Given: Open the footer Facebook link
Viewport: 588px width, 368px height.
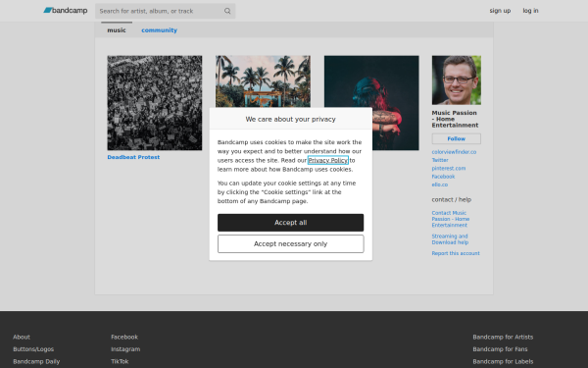Looking at the screenshot, I should (x=124, y=337).
